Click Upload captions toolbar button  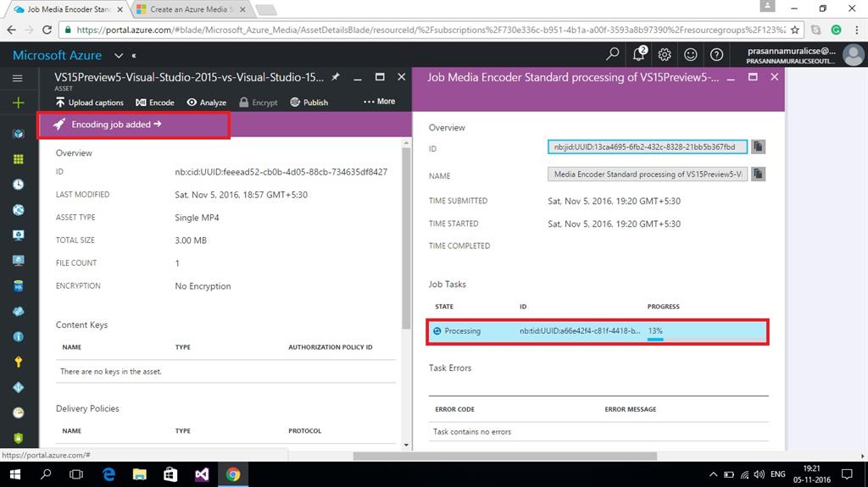pyautogui.click(x=89, y=102)
